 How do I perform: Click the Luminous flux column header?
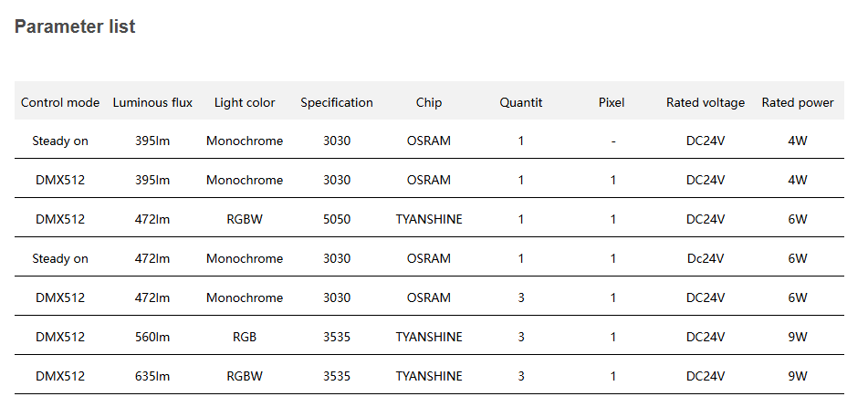pos(152,102)
